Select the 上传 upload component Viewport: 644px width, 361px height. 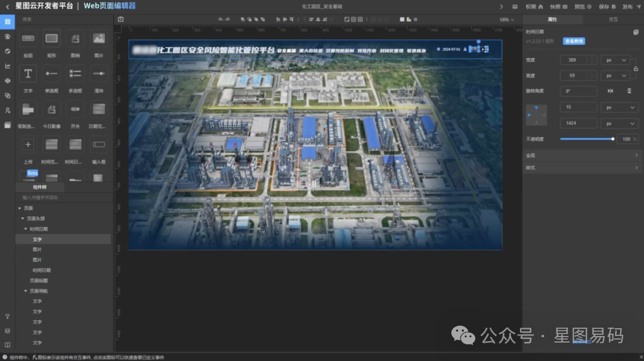coord(28,144)
